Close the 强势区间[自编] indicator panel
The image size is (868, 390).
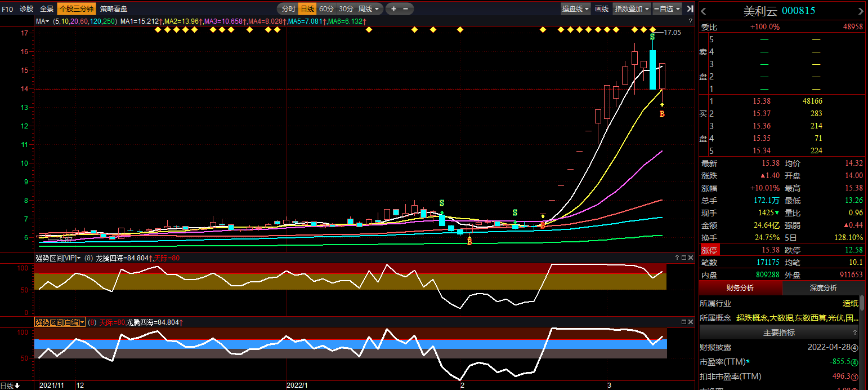coord(691,322)
